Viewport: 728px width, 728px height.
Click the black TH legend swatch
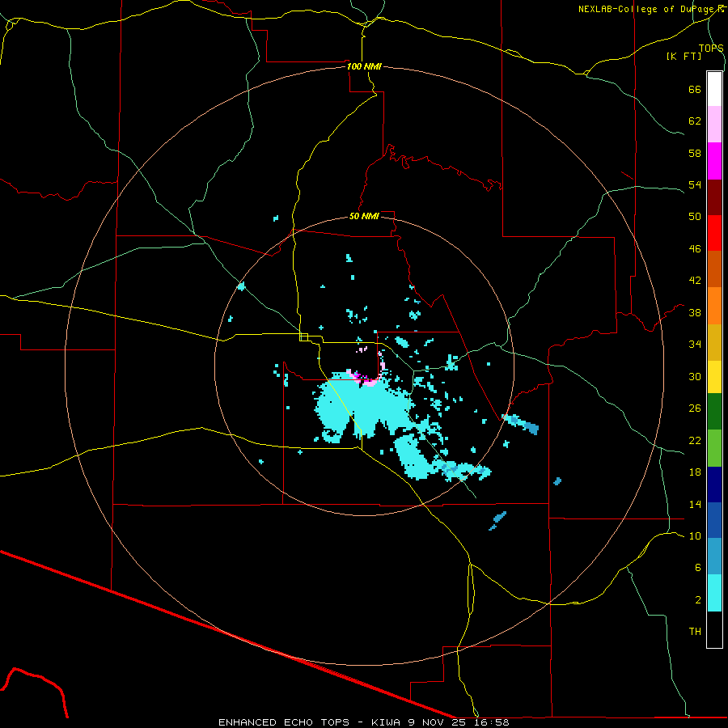pyautogui.click(x=714, y=629)
